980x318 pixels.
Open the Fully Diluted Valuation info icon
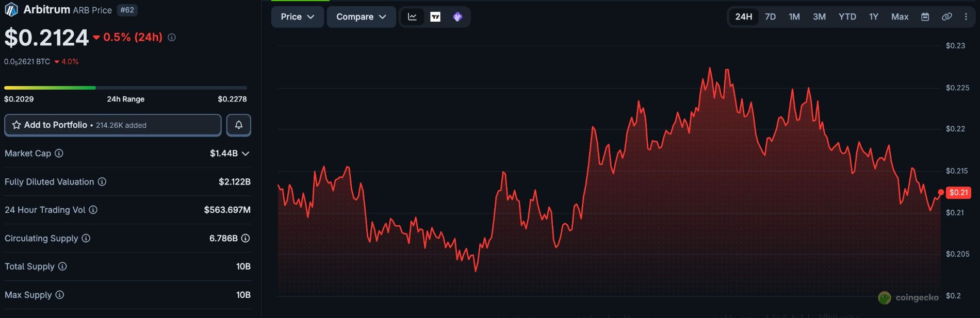pos(102,182)
